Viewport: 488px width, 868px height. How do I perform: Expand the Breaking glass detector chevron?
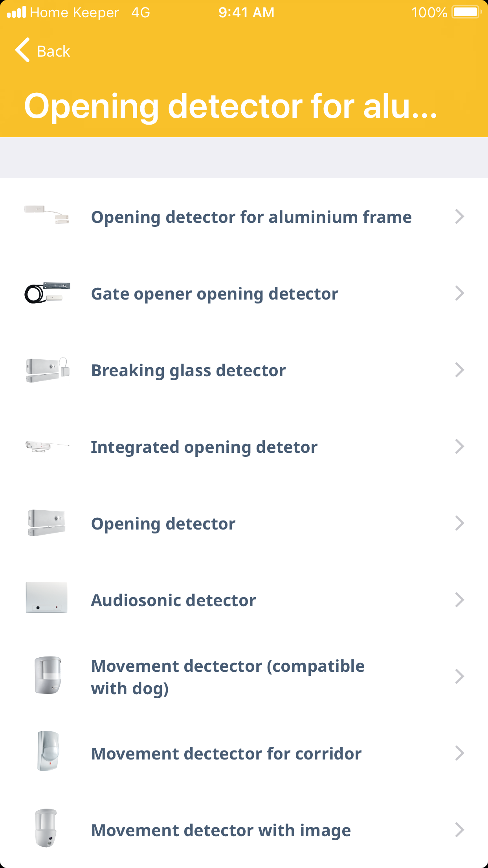459,370
